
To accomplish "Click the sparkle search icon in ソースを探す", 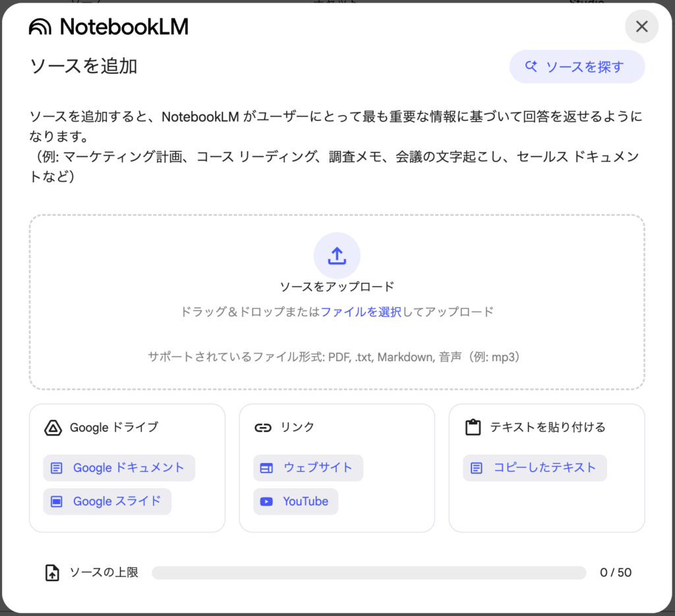I will pyautogui.click(x=531, y=67).
